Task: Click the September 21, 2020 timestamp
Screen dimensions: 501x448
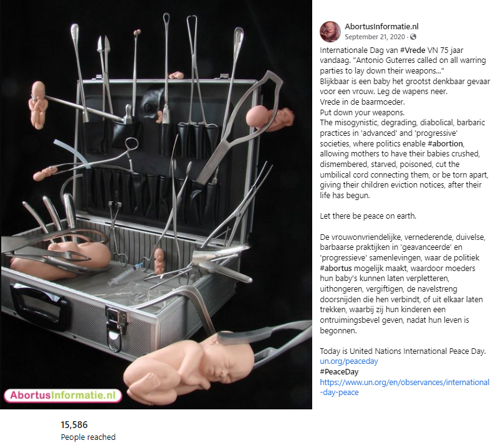Action: [375, 37]
